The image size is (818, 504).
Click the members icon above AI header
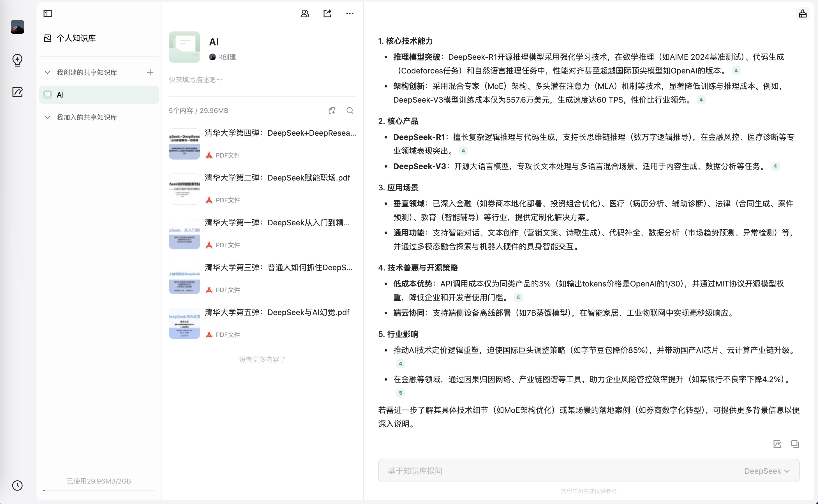(x=305, y=13)
